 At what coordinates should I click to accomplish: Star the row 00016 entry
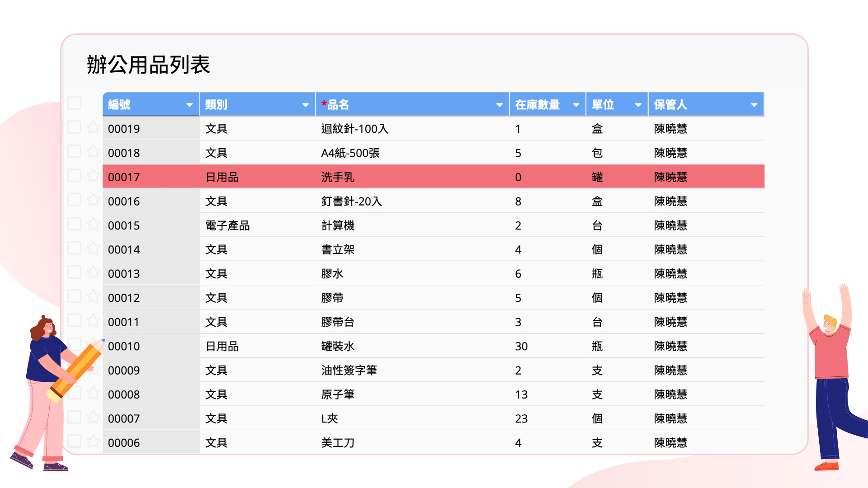click(x=93, y=200)
